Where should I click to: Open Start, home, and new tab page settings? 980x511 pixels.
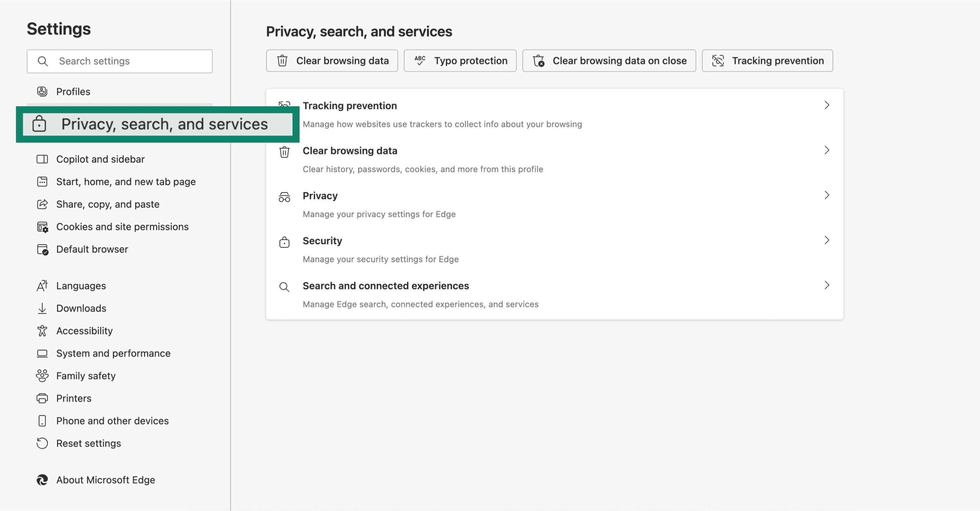(126, 181)
